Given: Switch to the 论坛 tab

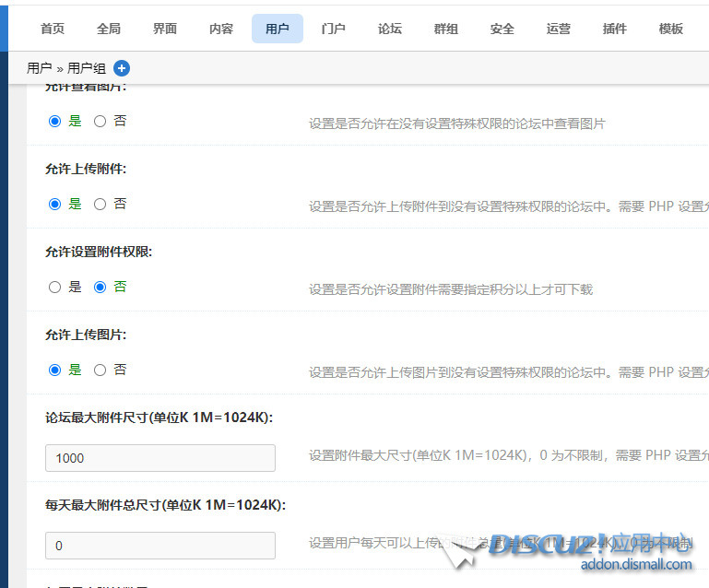Looking at the screenshot, I should tap(390, 29).
